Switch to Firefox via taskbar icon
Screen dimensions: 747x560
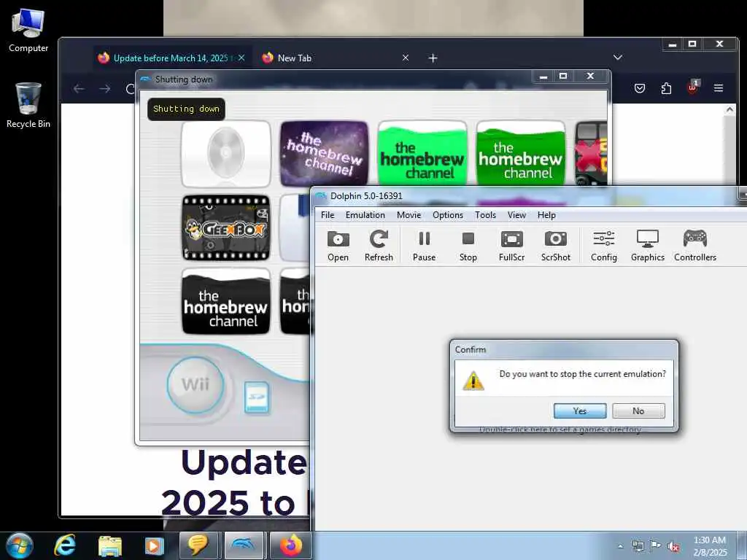[290, 545]
